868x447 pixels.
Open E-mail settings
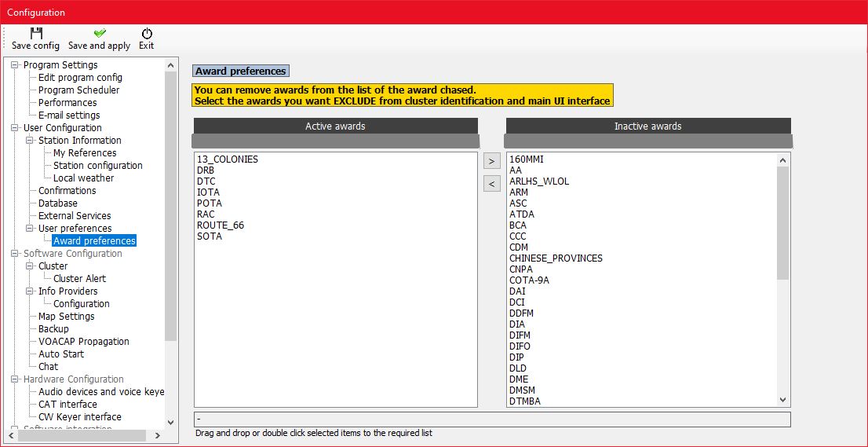tap(69, 115)
